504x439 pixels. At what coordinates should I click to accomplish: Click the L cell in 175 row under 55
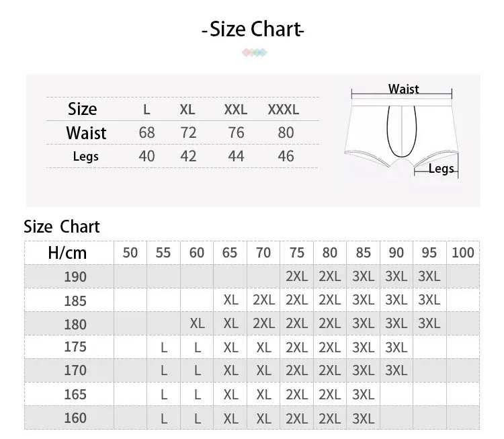point(163,348)
